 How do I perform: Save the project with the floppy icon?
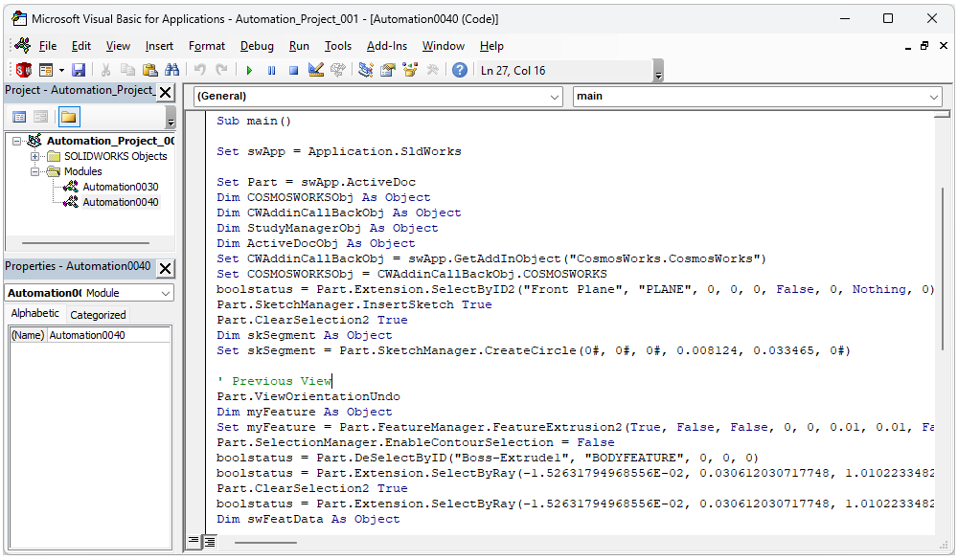[79, 70]
